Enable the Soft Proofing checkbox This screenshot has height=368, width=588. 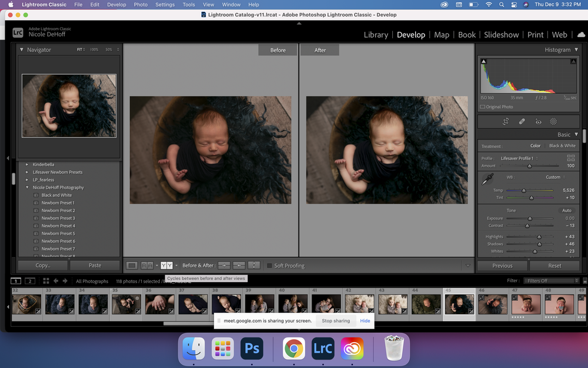click(269, 266)
